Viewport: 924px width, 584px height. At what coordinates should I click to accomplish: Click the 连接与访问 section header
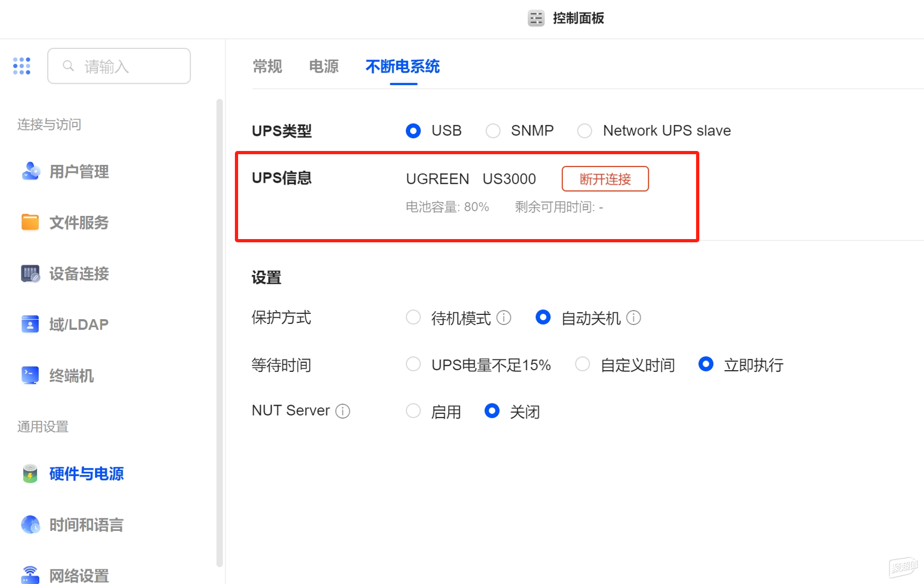[49, 124]
